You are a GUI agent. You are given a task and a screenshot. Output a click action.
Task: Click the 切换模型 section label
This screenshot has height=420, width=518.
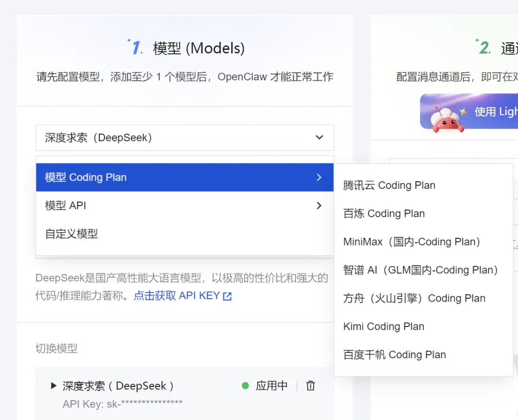[x=57, y=349]
